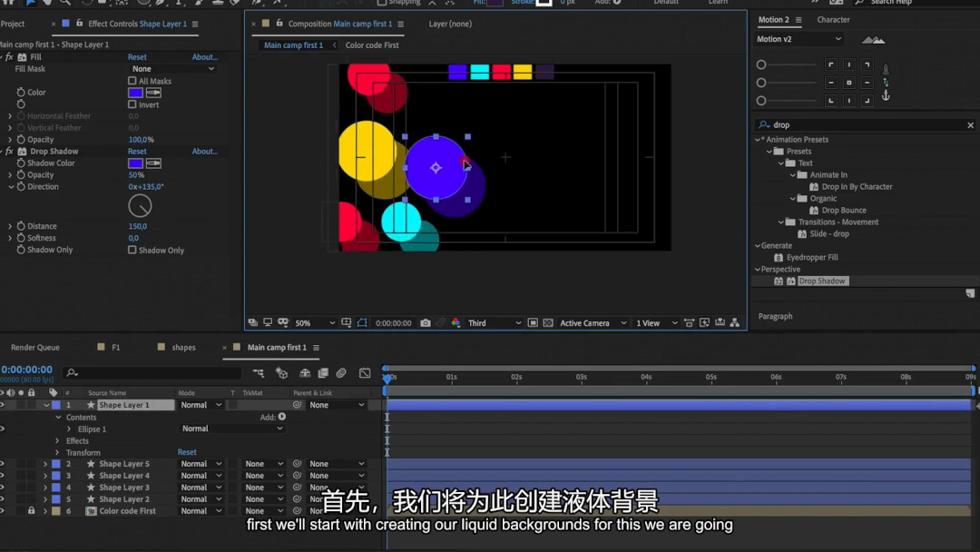Click the draft 3D timeline icon
The width and height of the screenshot is (980, 552).
coord(281,372)
